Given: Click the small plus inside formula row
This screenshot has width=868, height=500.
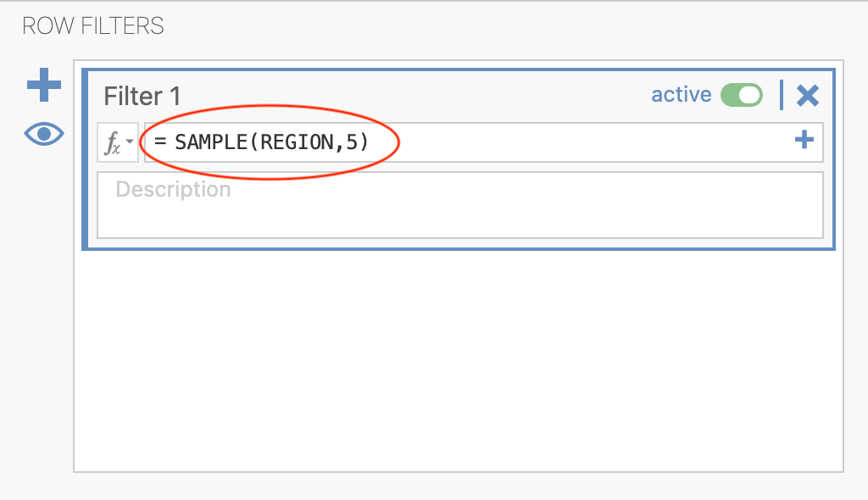Looking at the screenshot, I should (804, 140).
